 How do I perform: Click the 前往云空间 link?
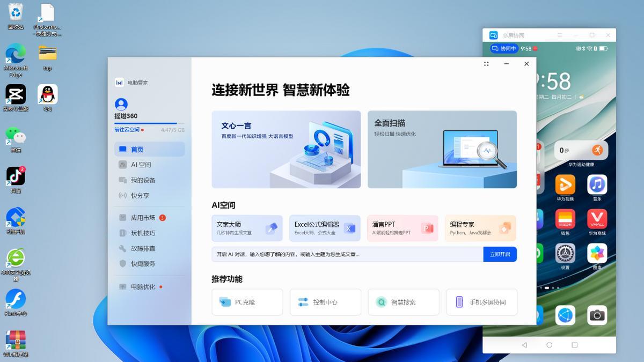tap(127, 130)
